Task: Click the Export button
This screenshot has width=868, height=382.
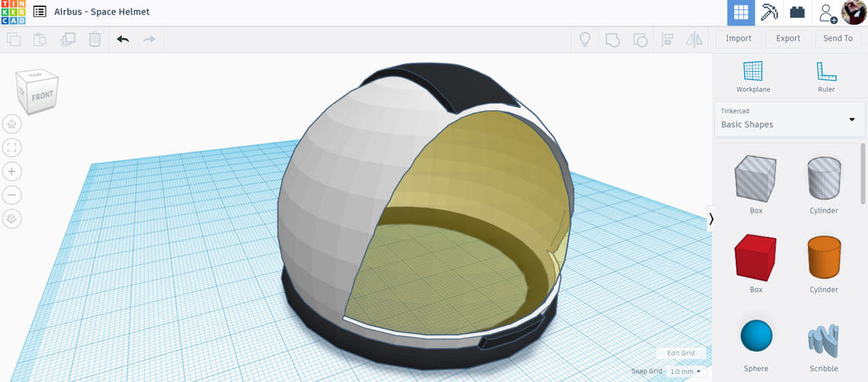Action: [x=787, y=38]
